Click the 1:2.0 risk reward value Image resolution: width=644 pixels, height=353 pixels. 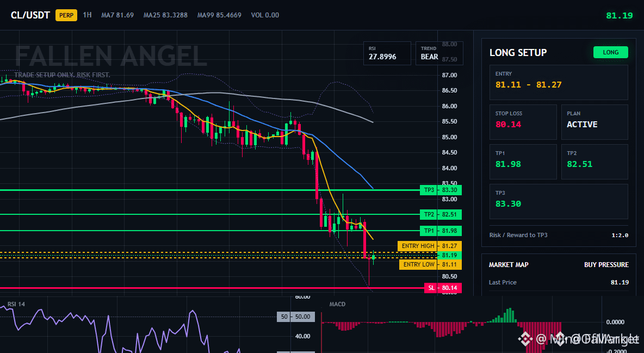point(620,236)
